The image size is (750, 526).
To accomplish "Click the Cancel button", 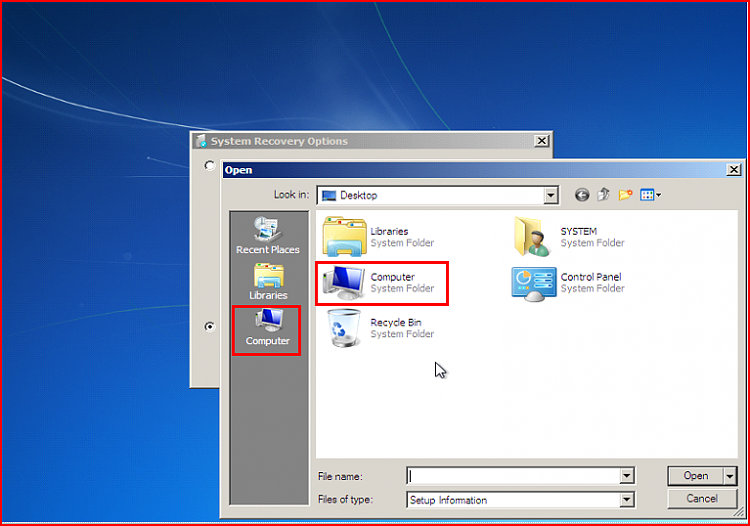I will 702,499.
